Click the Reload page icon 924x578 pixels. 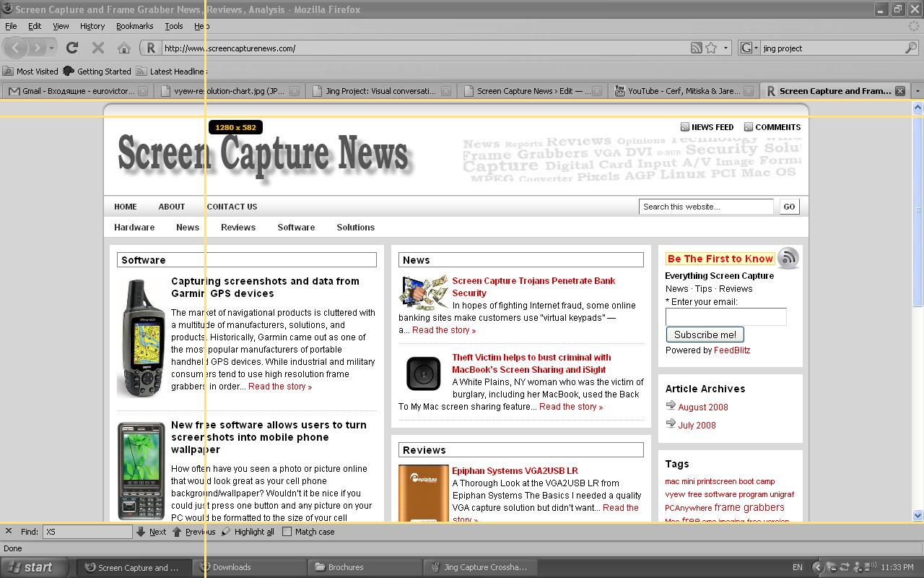click(72, 48)
